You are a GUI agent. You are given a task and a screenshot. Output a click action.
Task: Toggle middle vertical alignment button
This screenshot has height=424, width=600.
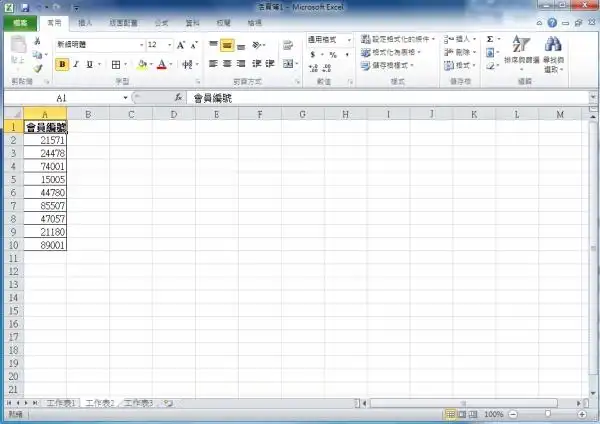227,45
